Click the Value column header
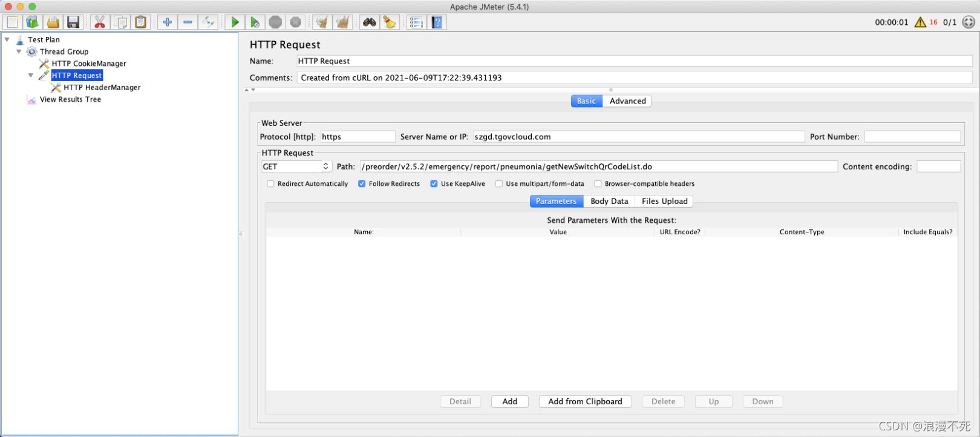The width and height of the screenshot is (980, 437). [558, 232]
